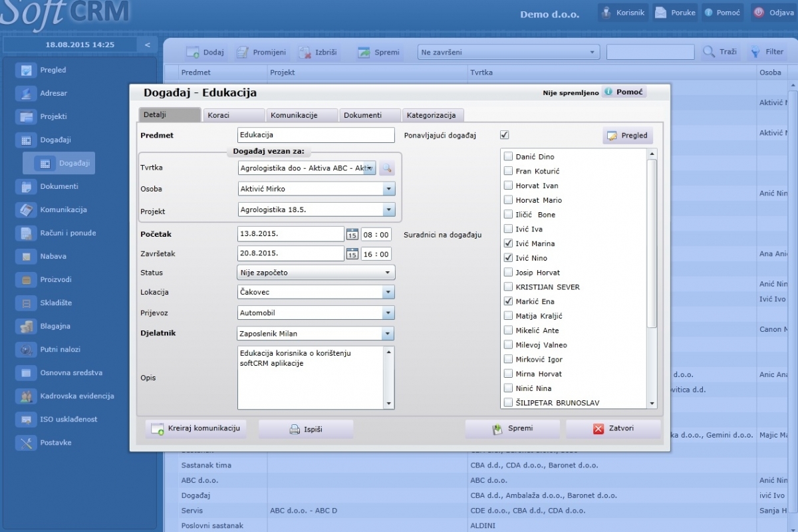
Task: Toggle the Ponavljajući događaj checkbox
Action: [x=505, y=135]
